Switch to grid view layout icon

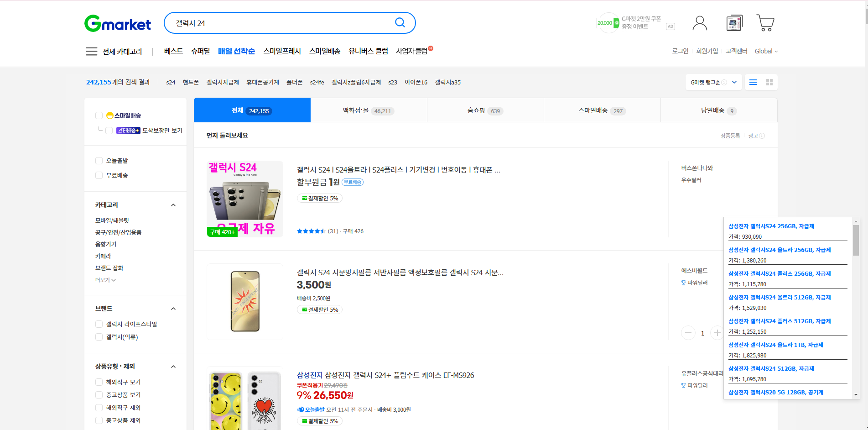click(x=769, y=82)
